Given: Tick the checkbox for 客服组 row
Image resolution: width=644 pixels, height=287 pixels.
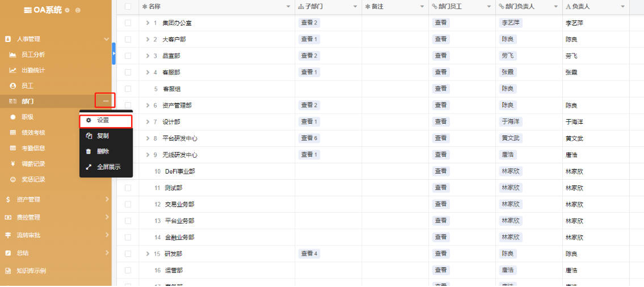Looking at the screenshot, I should click(128, 88).
